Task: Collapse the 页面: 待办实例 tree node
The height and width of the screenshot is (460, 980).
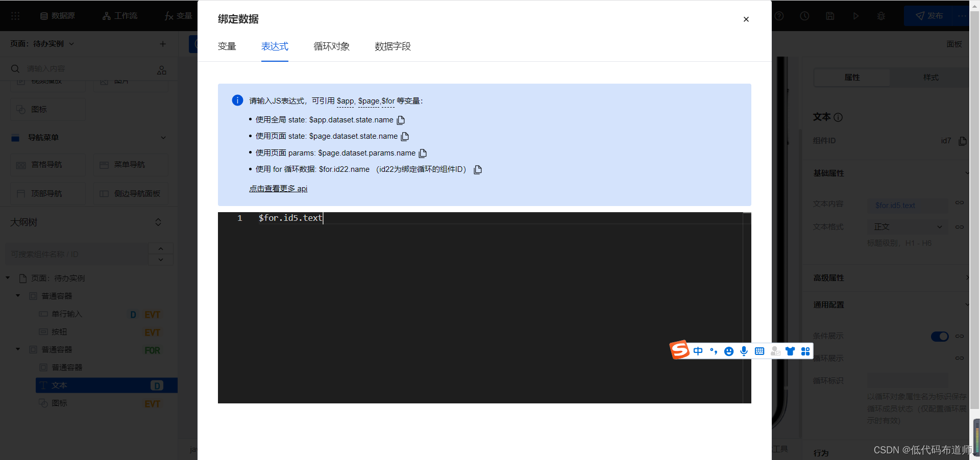Action: pyautogui.click(x=8, y=278)
